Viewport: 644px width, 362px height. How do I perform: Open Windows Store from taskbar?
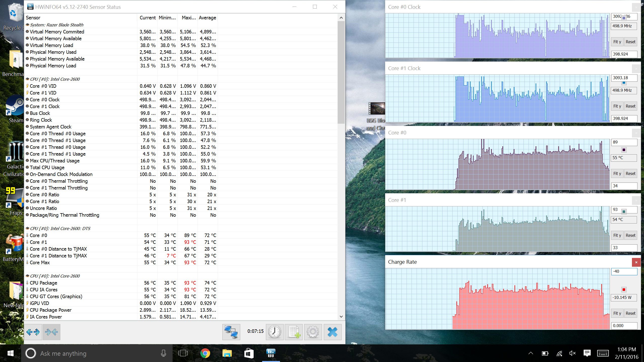pos(249,353)
